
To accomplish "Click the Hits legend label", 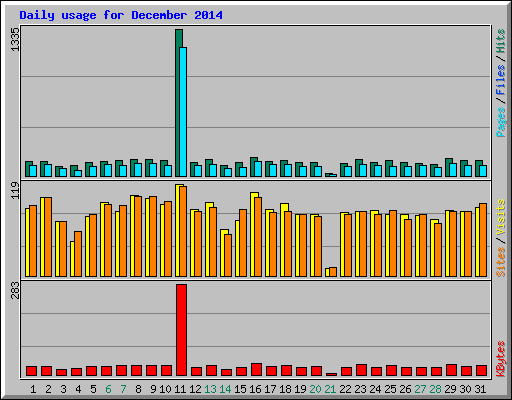I will [x=500, y=41].
